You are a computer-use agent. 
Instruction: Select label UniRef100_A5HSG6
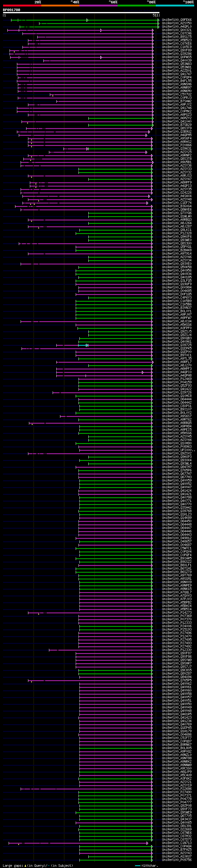tap(177, 433)
